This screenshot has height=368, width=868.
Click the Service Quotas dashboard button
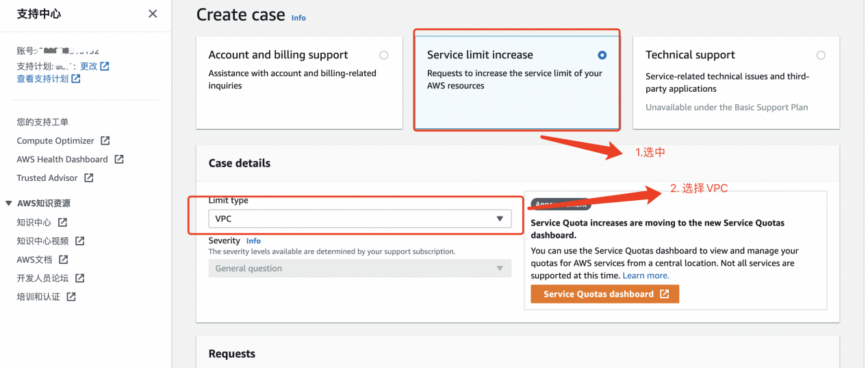[x=605, y=294]
